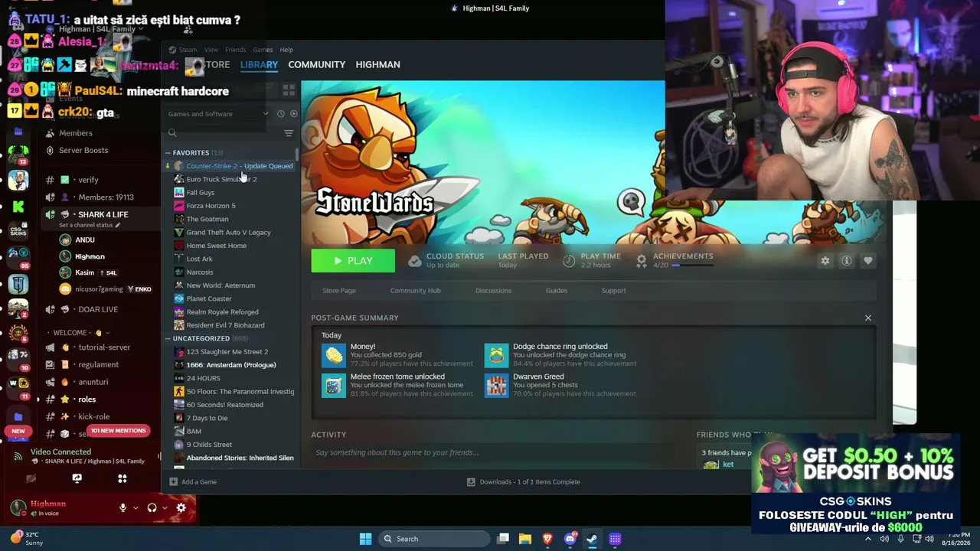Click Kick server icon in Discord sidebar

(x=18, y=206)
